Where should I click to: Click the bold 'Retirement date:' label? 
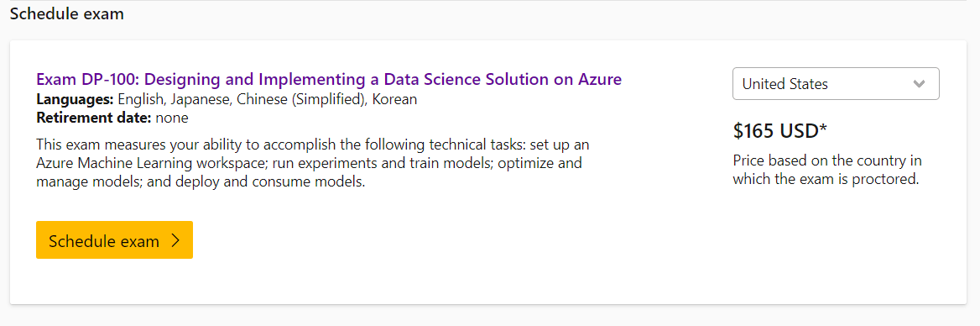pos(94,117)
